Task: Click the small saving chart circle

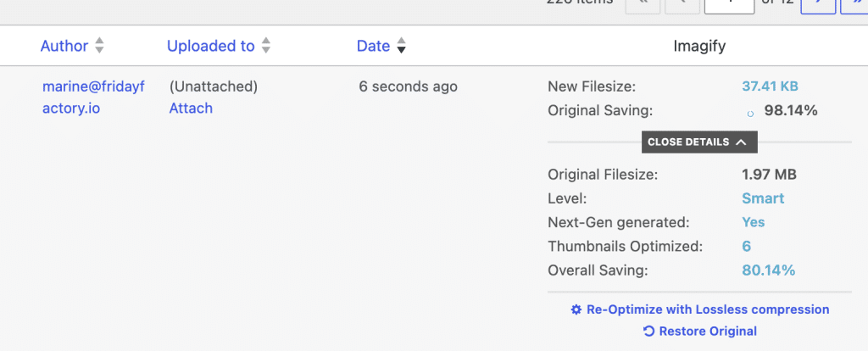Action: click(x=750, y=114)
